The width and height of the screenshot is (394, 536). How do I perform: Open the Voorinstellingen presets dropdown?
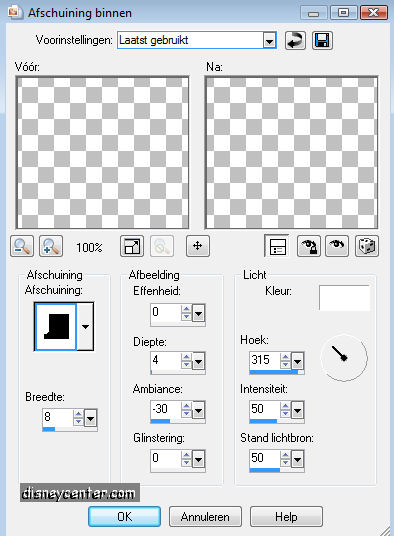click(269, 41)
